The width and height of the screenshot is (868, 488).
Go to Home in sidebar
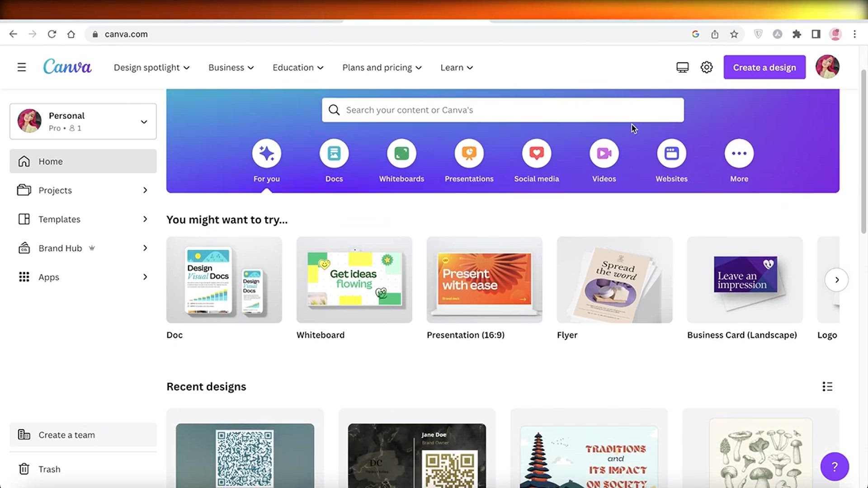point(83,161)
